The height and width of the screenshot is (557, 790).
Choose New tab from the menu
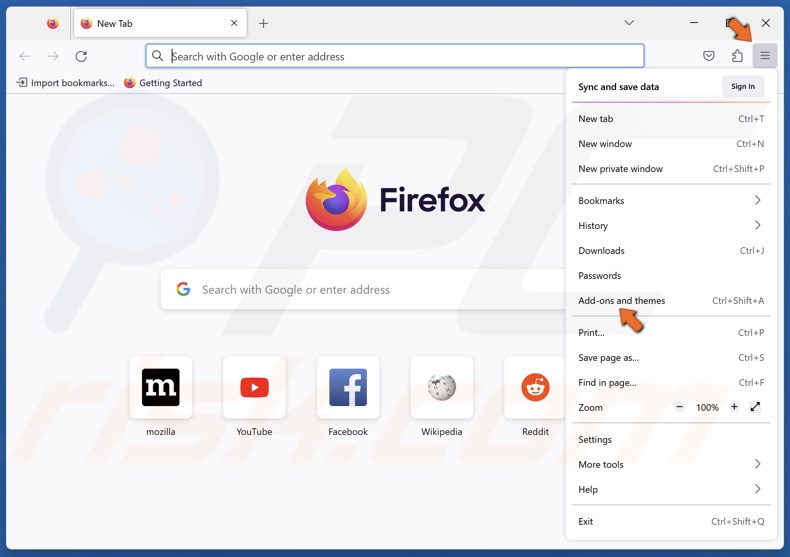(x=671, y=119)
